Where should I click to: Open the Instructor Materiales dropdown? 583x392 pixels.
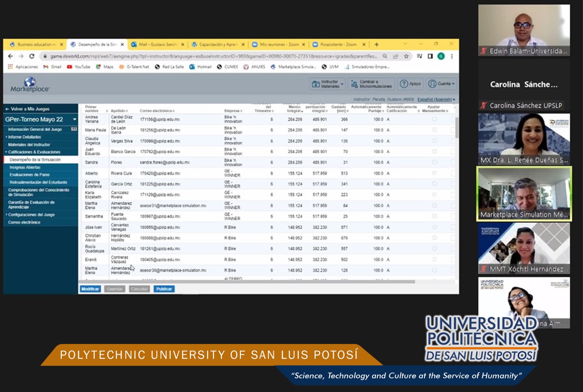click(x=328, y=84)
